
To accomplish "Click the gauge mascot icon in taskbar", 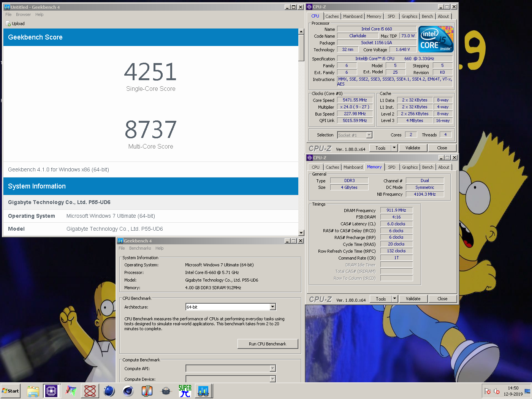I will point(166,391).
